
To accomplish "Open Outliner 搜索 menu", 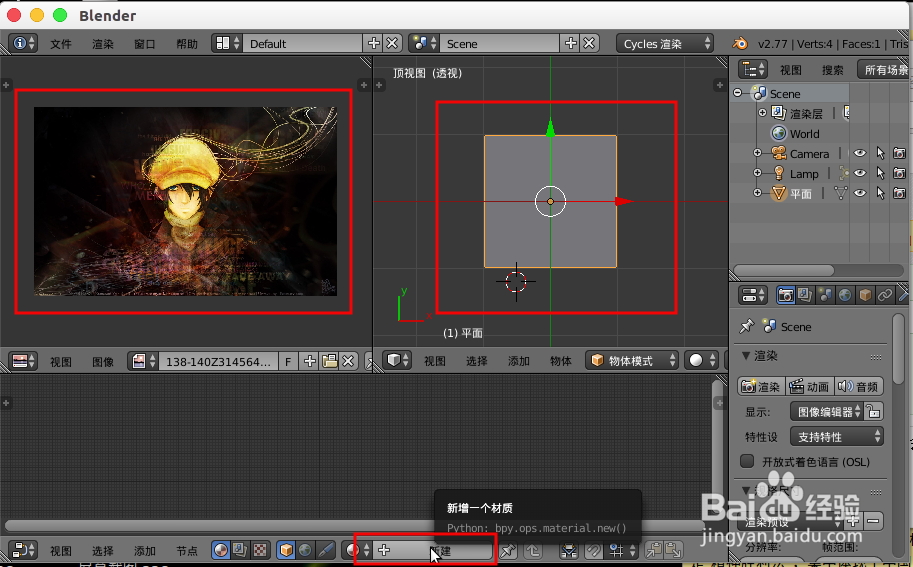I will 833,70.
